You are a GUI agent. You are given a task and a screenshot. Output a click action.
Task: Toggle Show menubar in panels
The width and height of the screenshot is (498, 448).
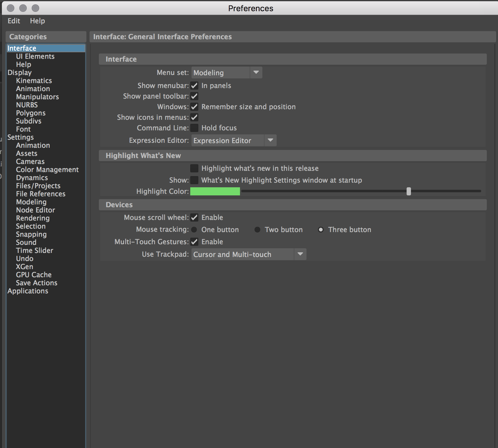coord(194,86)
